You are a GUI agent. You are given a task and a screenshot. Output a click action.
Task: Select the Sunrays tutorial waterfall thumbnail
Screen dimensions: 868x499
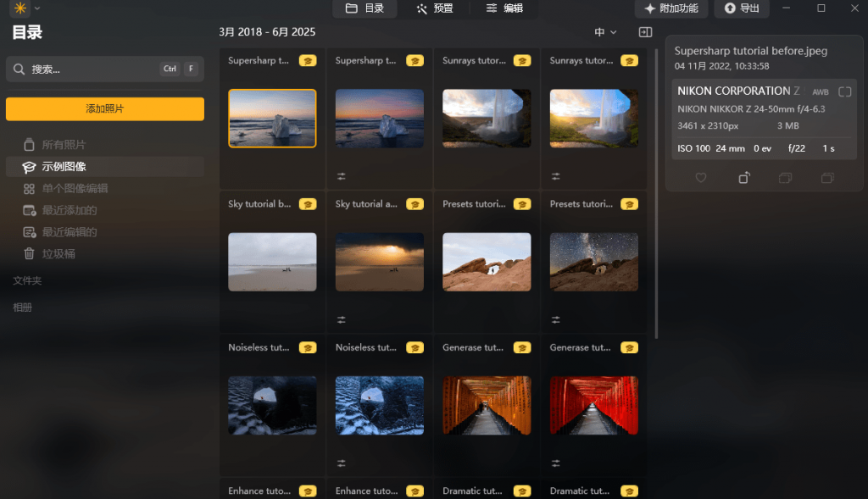pos(487,119)
